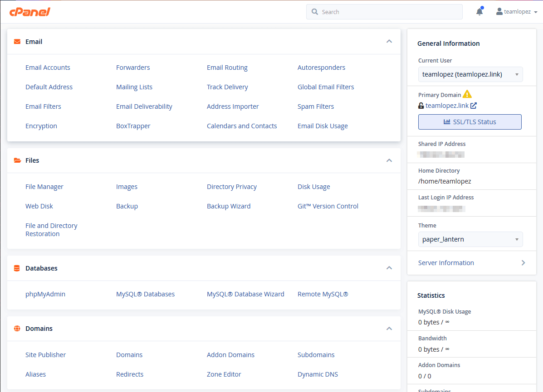Screen dimensions: 543x392
Task: Open the Images link
Action: (x=127, y=187)
